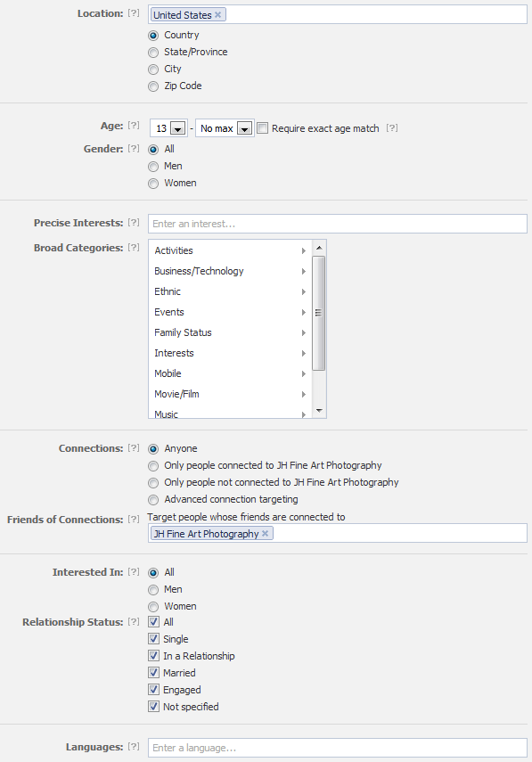The height and width of the screenshot is (762, 532).
Task: Click the Languages input field
Action: [338, 748]
